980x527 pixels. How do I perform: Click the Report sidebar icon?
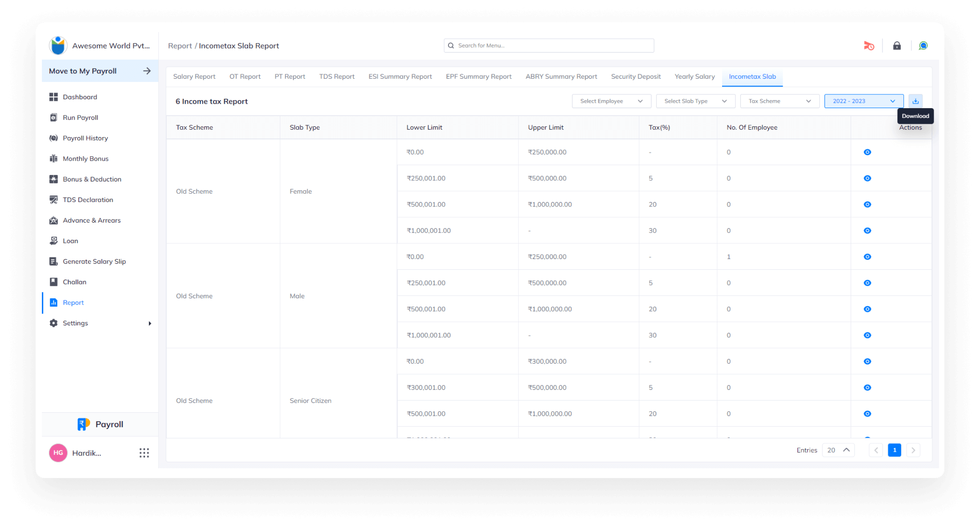coord(53,302)
